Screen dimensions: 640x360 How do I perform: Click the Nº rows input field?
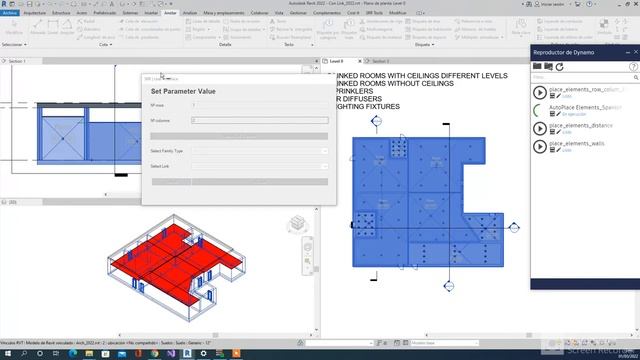[260, 105]
